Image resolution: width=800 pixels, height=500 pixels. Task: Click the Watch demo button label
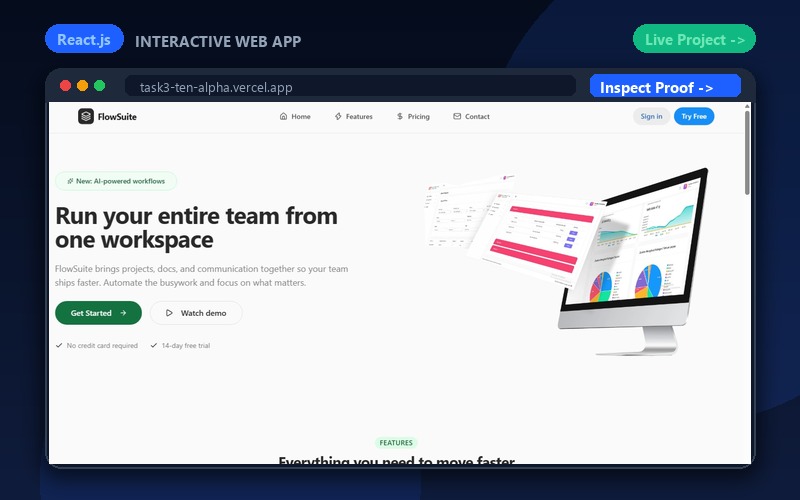click(204, 313)
